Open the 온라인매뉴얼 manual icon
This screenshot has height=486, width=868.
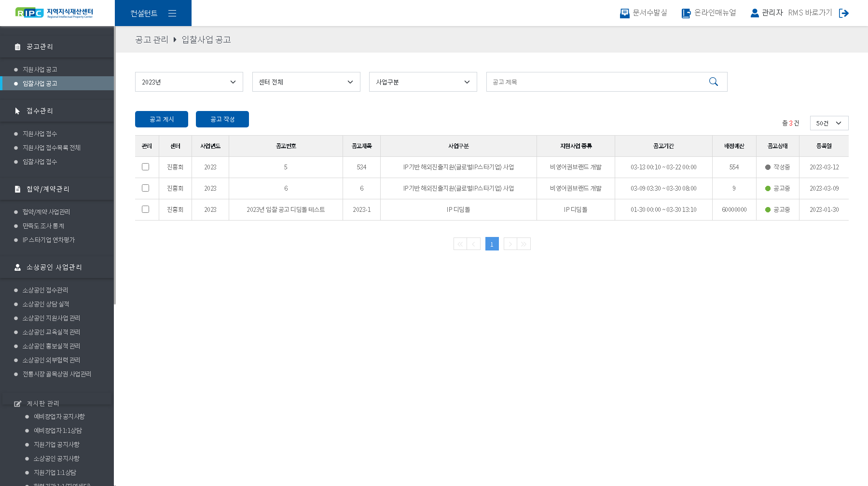[686, 13]
